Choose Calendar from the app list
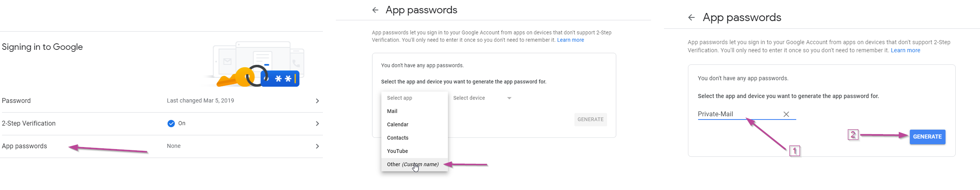The width and height of the screenshot is (980, 190). [x=398, y=124]
